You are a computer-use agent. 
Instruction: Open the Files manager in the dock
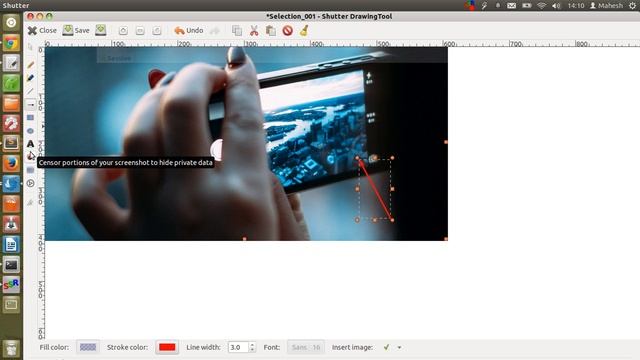[11, 103]
